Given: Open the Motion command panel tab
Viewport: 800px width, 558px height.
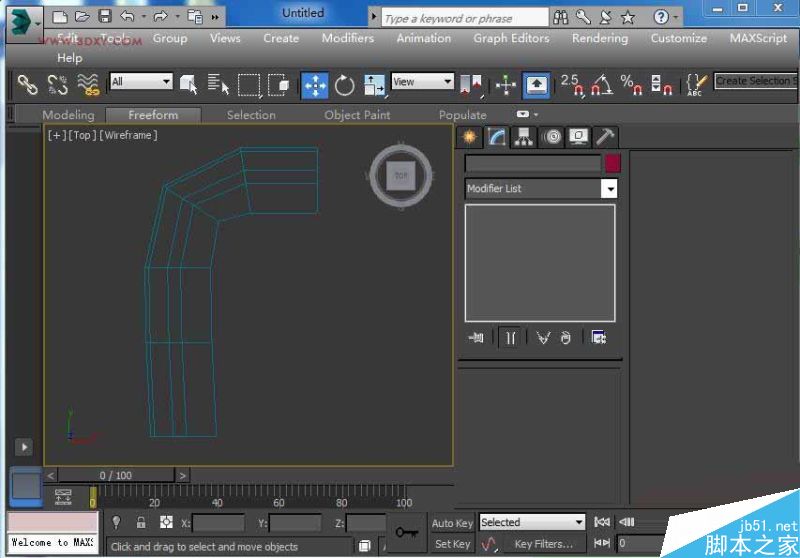Looking at the screenshot, I should (x=552, y=137).
